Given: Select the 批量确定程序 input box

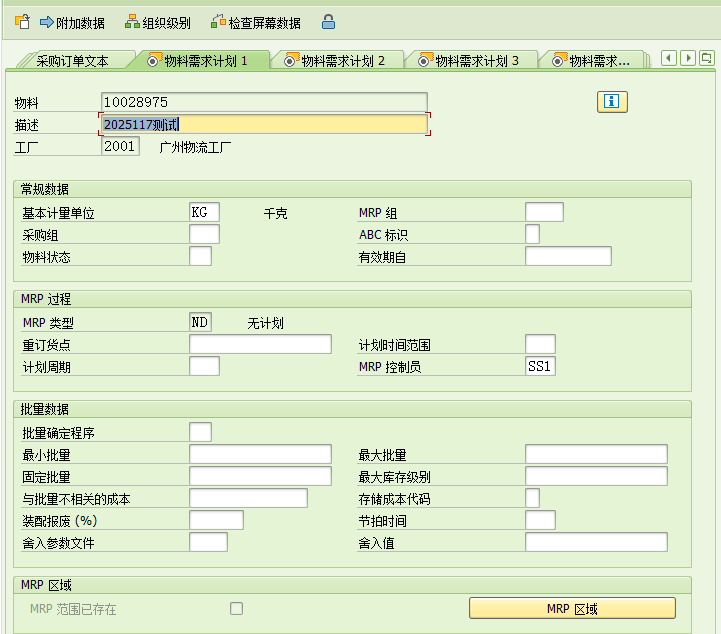Looking at the screenshot, I should pos(200,432).
